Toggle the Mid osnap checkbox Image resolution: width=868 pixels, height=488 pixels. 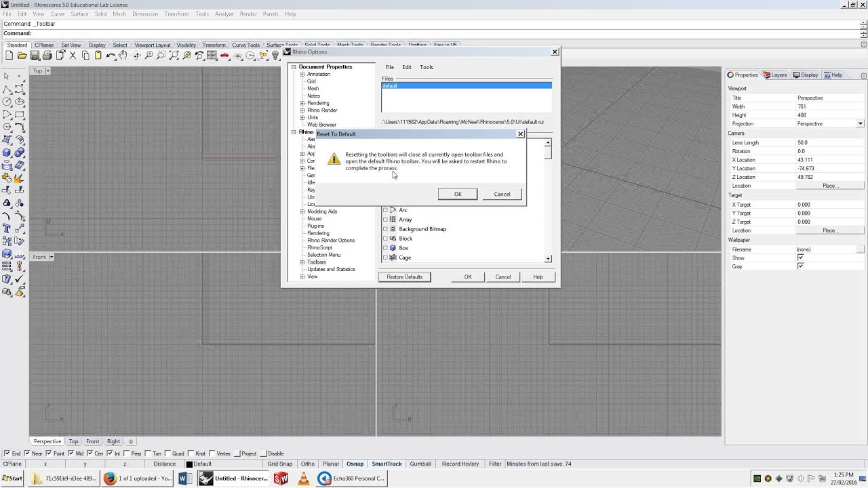[x=71, y=453]
